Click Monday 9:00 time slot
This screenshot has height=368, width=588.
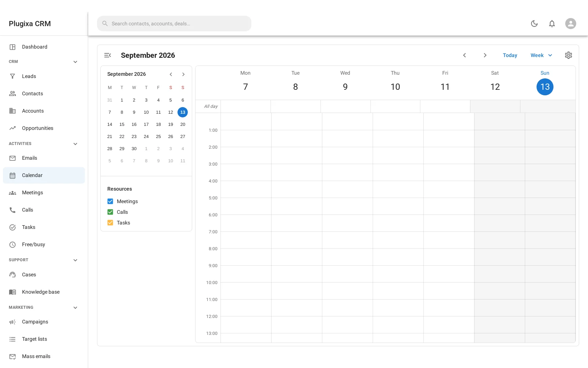246,274
